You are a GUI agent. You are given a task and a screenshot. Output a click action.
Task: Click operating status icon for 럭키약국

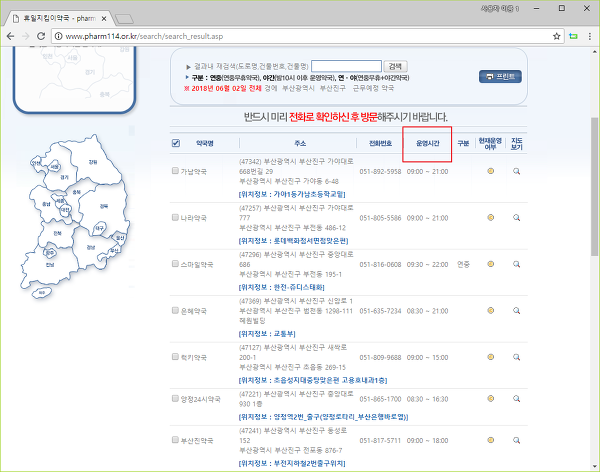(x=491, y=357)
